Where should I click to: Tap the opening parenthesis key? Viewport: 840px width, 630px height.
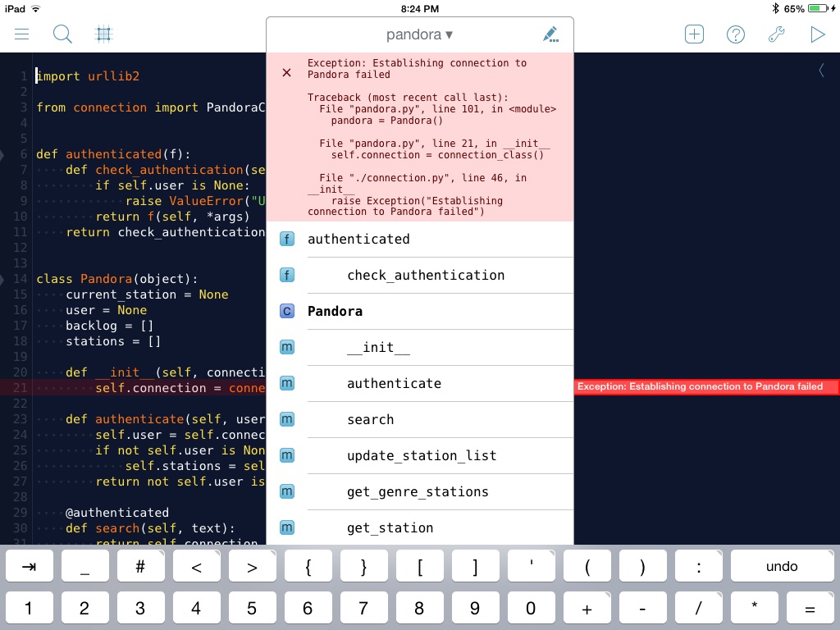click(587, 566)
